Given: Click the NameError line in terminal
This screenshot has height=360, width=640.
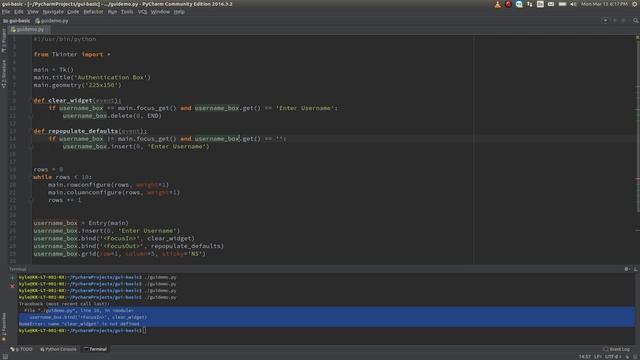Looking at the screenshot, I should coord(79,324).
